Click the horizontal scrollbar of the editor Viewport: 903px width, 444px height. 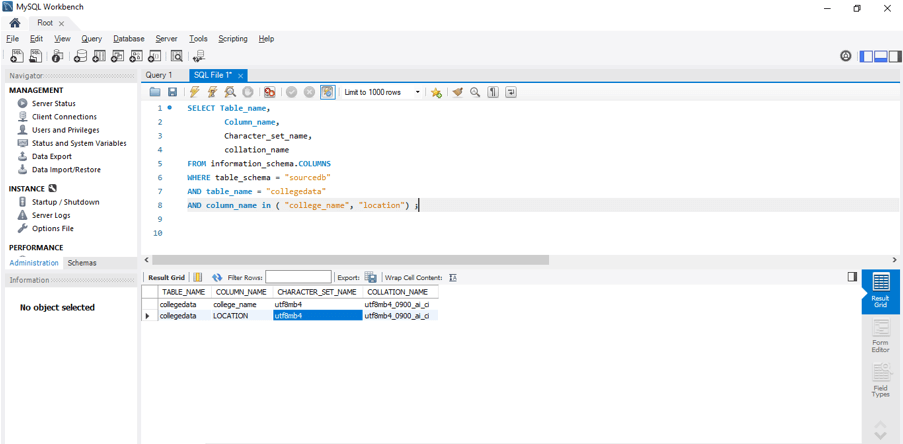click(350, 260)
